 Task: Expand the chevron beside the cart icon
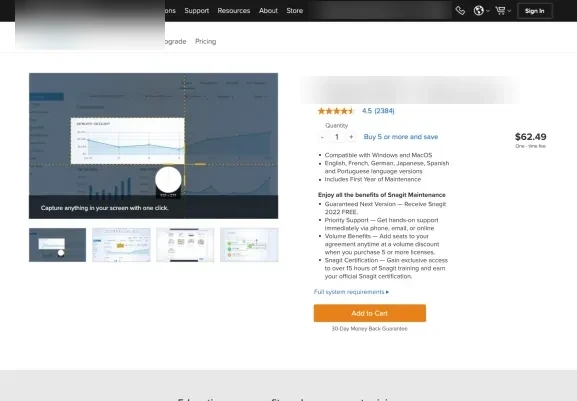509,11
